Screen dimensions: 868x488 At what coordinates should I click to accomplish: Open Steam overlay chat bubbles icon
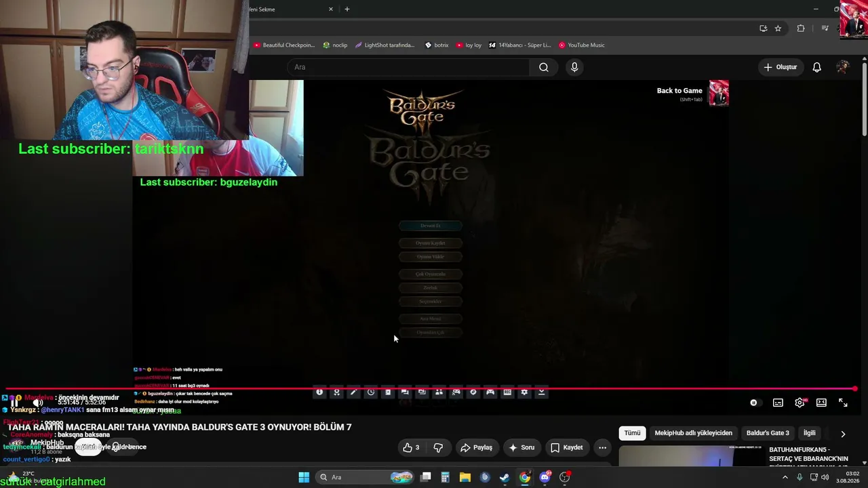405,392
